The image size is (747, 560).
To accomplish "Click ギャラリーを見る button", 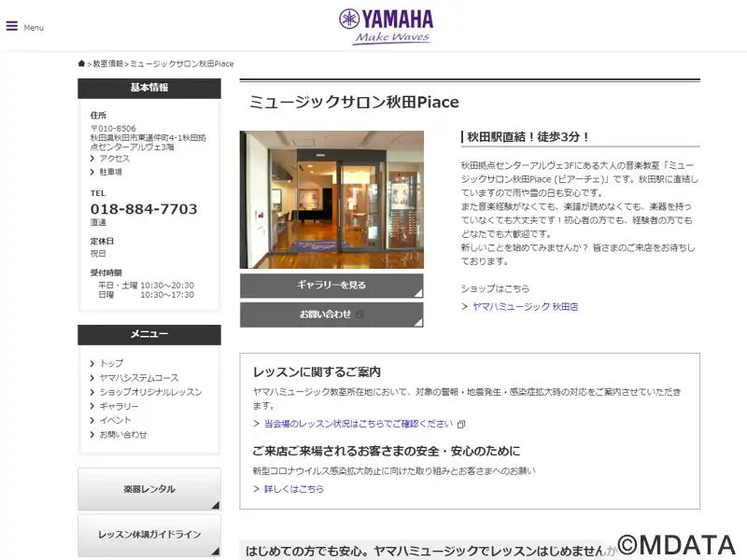I will 331,286.
